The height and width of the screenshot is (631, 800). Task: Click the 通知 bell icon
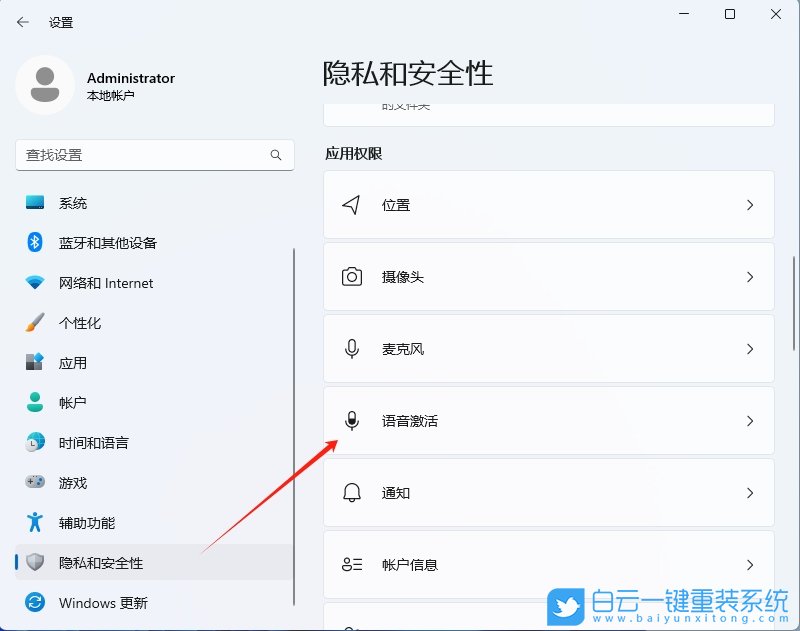(x=352, y=493)
